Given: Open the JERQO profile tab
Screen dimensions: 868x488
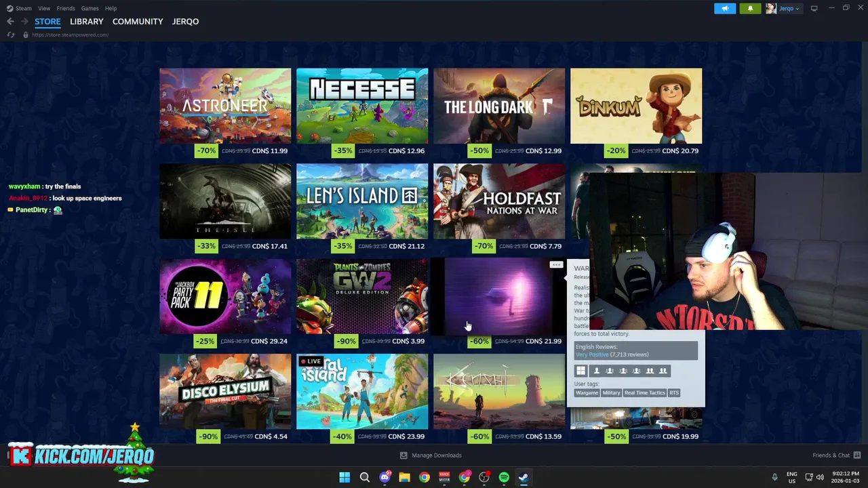Looking at the screenshot, I should click(x=185, y=22).
